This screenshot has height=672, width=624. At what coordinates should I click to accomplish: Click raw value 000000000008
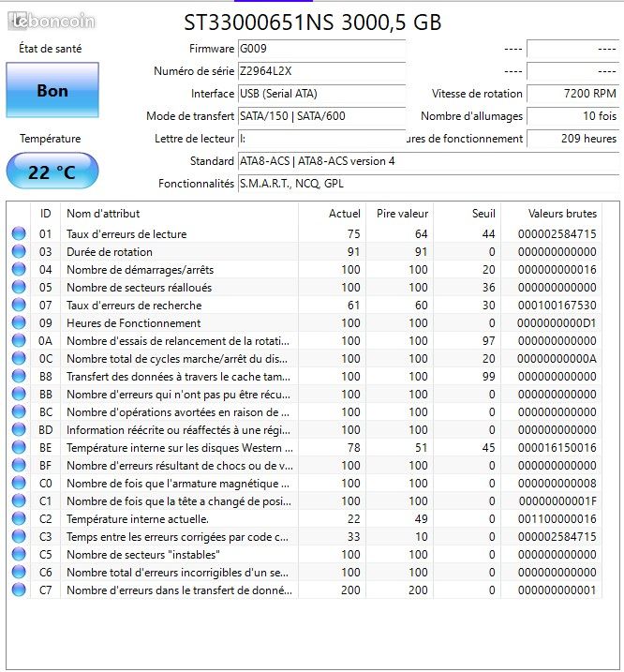coord(557,483)
